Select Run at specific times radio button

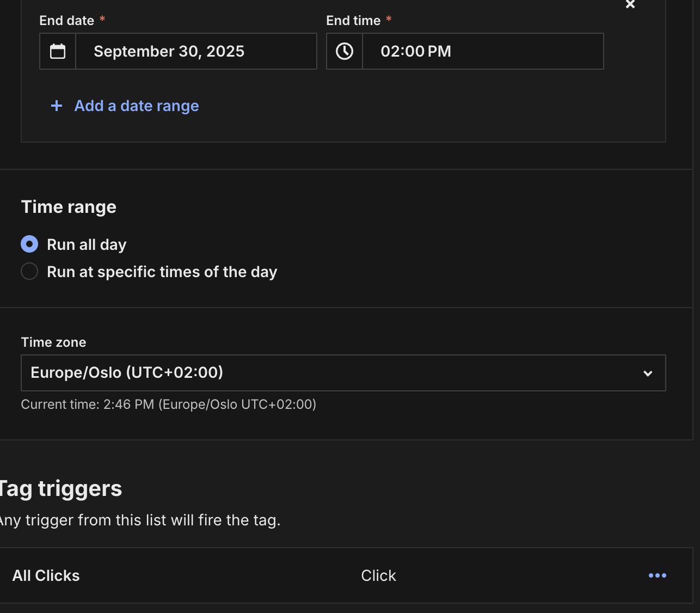pos(29,271)
